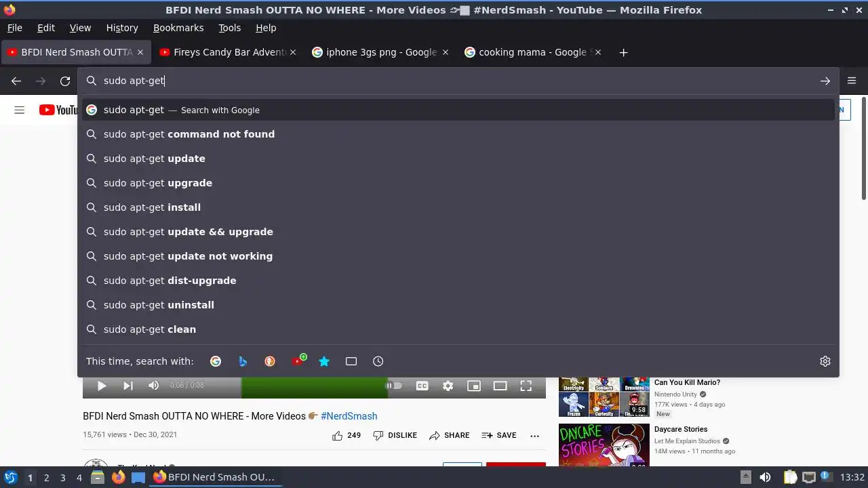868x488 pixels.
Task: Toggle video autoplay switch
Action: click(x=394, y=386)
